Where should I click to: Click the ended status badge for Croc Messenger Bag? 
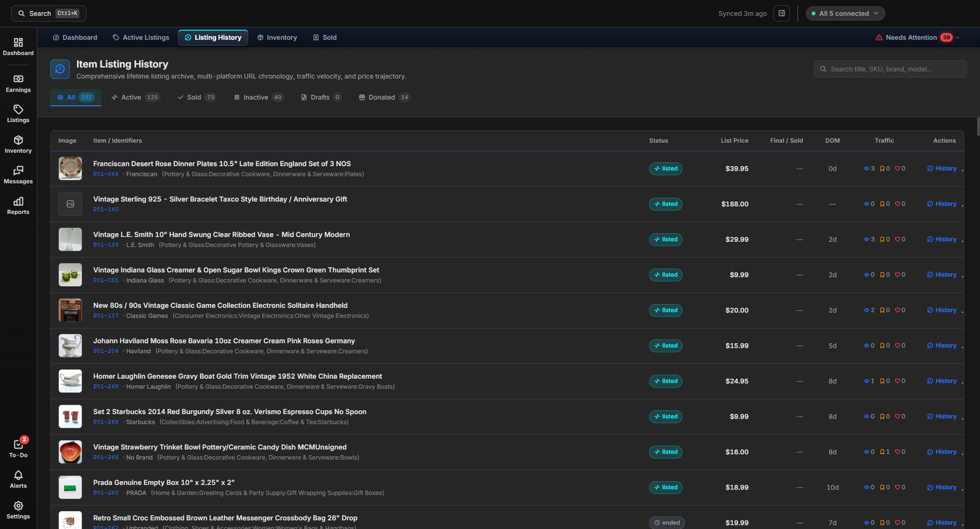click(667, 523)
